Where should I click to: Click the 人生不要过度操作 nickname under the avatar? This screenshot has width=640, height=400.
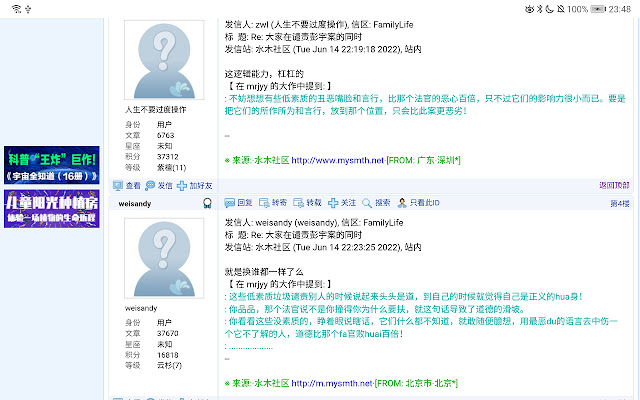(156, 110)
